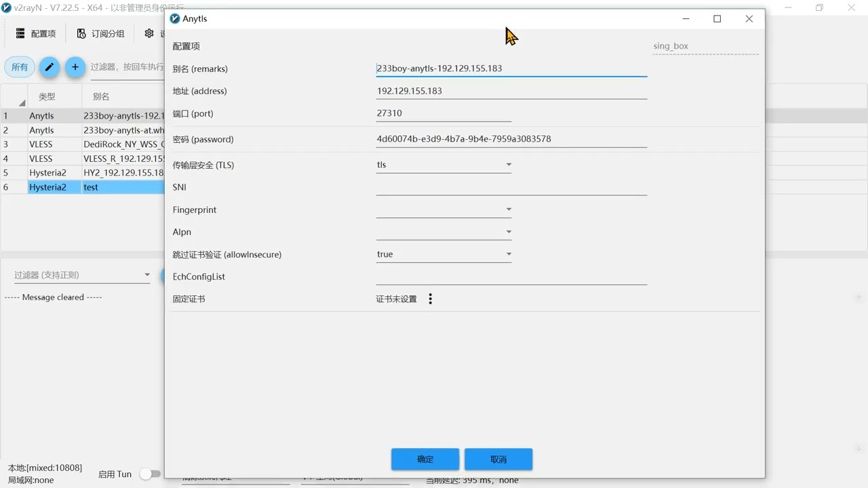Screen dimensions: 868x488
Task: Click the 密码 (password) input field
Action: [x=511, y=139]
